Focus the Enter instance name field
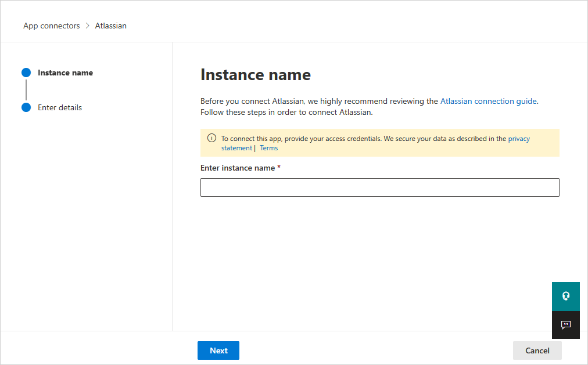The image size is (588, 365). pyautogui.click(x=379, y=187)
